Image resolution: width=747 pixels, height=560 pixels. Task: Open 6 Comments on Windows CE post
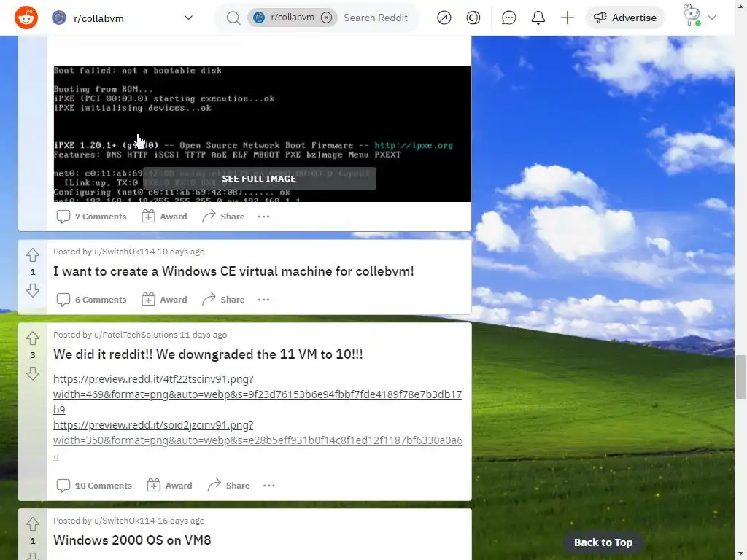tap(91, 300)
